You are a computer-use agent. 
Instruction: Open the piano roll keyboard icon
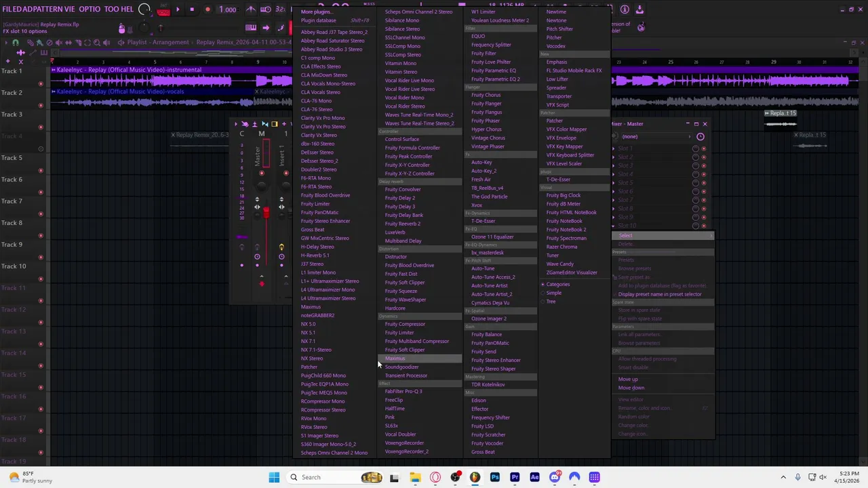click(251, 28)
